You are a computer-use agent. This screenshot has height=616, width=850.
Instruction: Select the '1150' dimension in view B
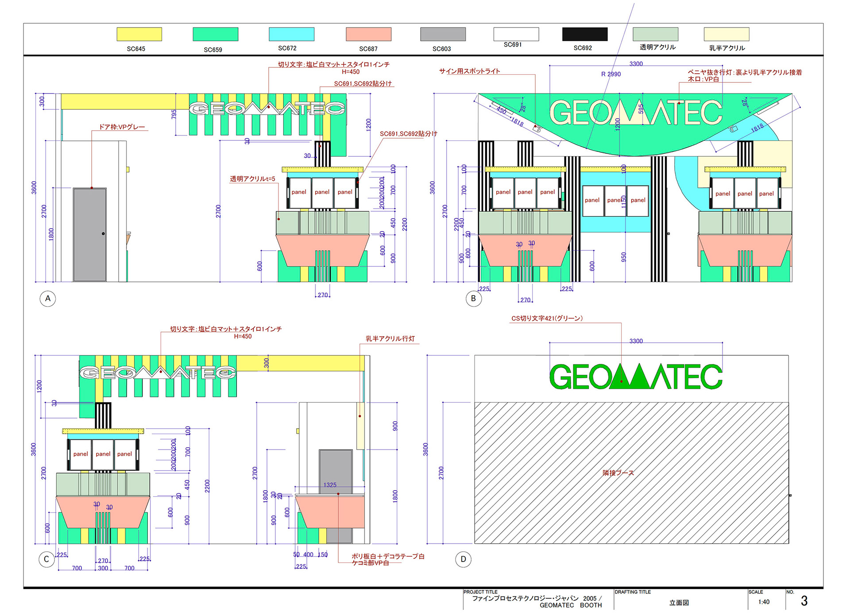click(624, 202)
